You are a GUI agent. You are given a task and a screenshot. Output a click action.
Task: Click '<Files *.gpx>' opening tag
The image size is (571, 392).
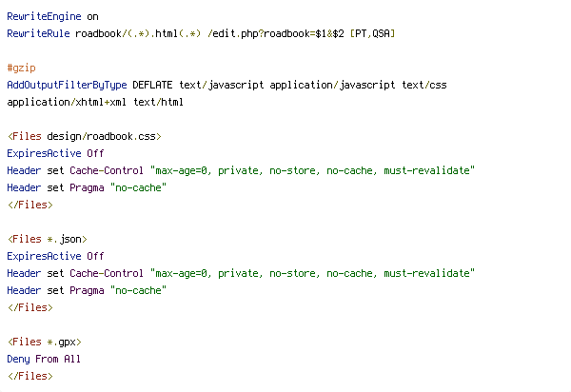[x=44, y=343]
